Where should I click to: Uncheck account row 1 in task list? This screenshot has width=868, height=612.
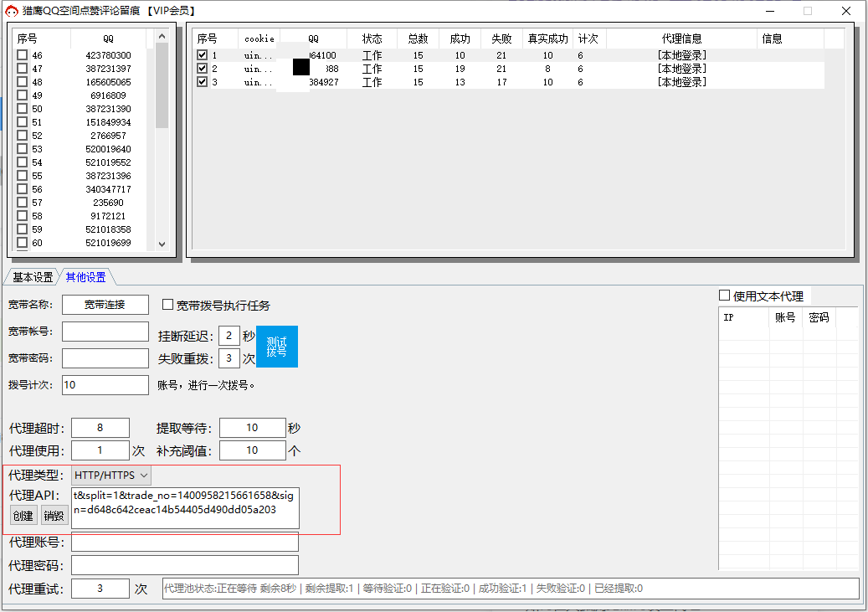pyautogui.click(x=202, y=54)
